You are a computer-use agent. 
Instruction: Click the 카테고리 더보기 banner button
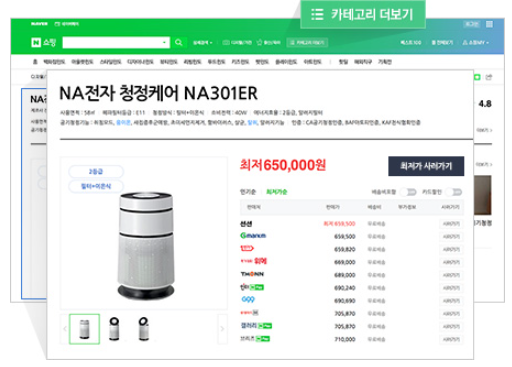pyautogui.click(x=363, y=15)
